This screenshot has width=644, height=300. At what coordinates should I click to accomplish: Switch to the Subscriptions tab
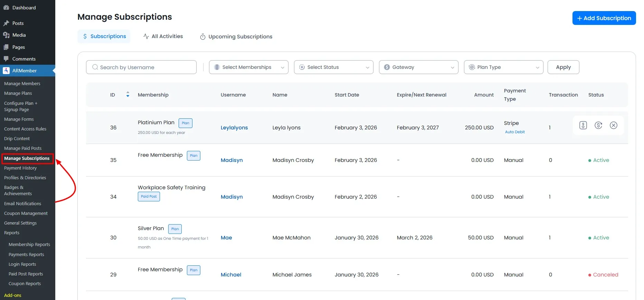click(x=104, y=36)
